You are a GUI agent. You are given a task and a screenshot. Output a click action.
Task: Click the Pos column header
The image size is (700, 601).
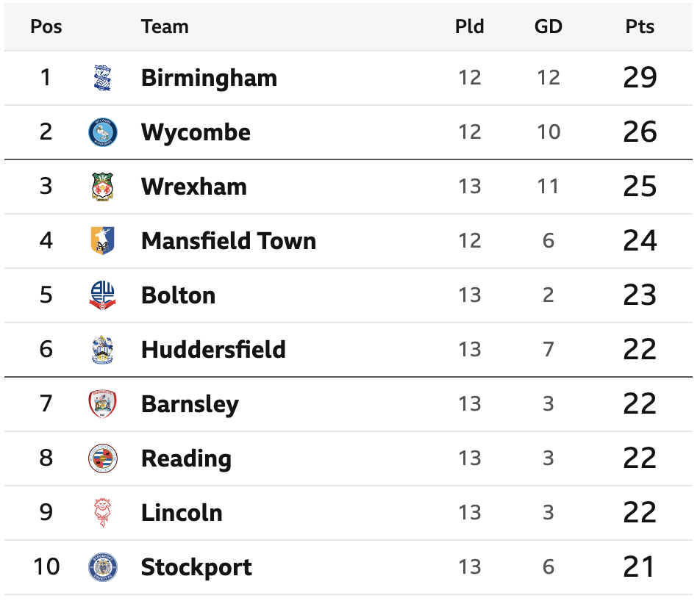(x=46, y=26)
